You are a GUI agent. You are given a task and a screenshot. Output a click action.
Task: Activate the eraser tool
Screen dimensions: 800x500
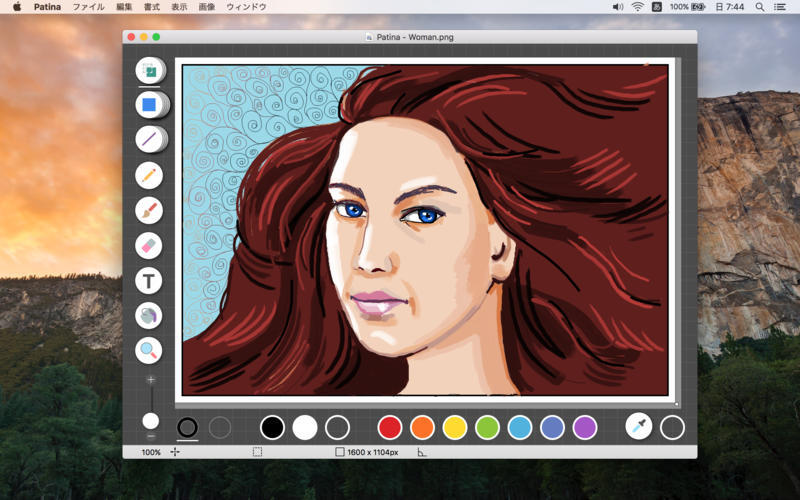(149, 245)
